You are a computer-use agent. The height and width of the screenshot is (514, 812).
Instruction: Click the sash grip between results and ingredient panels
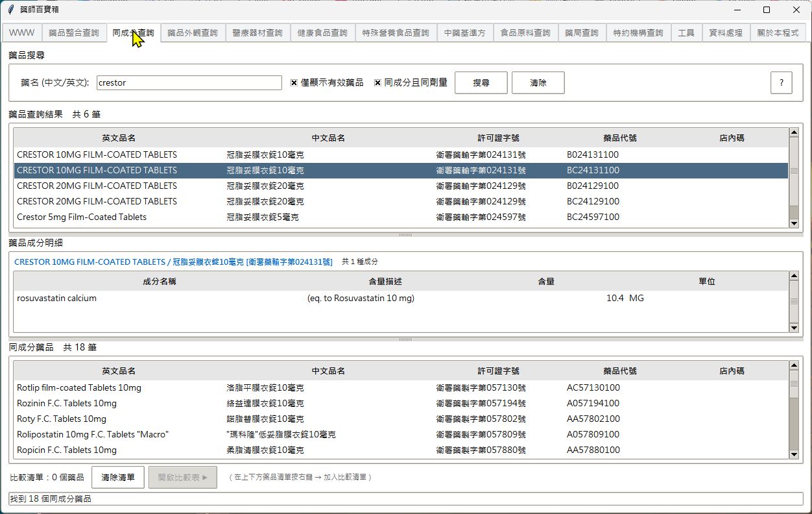tap(405, 234)
